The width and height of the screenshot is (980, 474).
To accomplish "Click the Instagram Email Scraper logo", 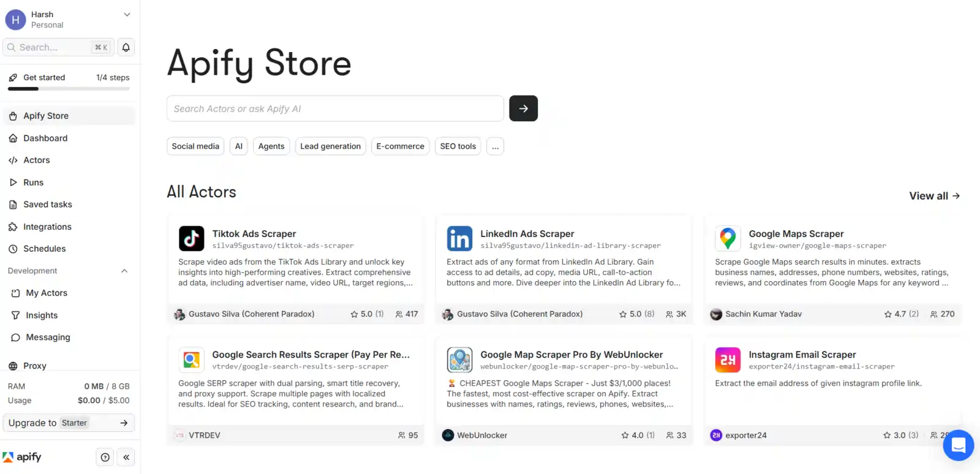I will pyautogui.click(x=728, y=359).
